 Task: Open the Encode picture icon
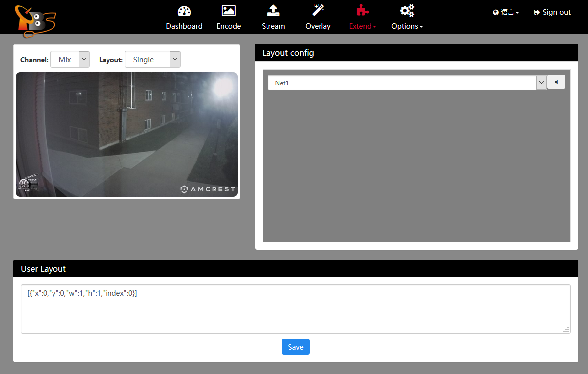229,11
